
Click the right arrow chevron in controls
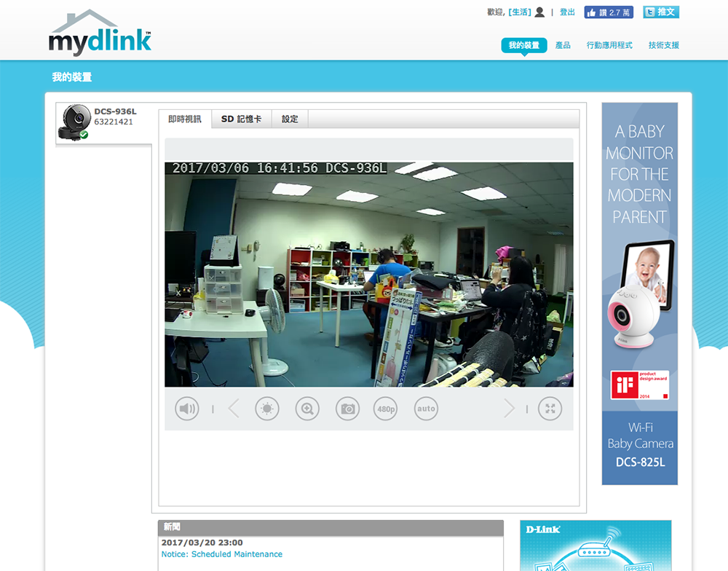[x=509, y=409]
